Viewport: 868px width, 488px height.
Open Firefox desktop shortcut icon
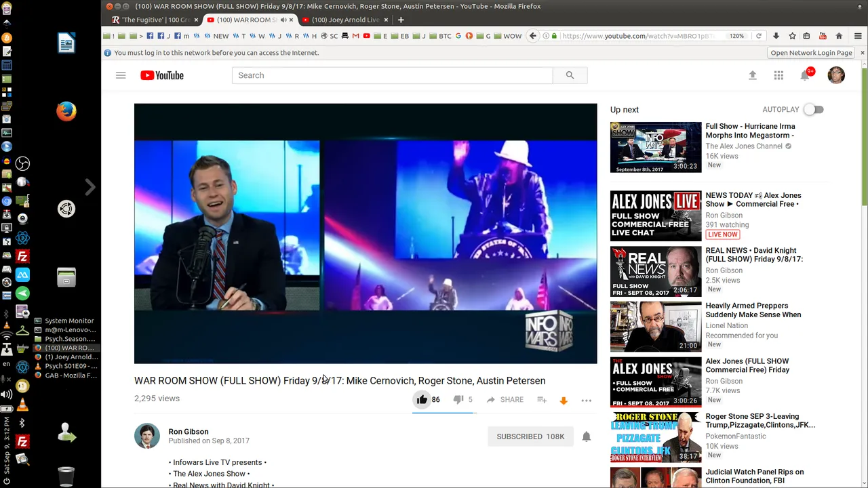point(66,111)
